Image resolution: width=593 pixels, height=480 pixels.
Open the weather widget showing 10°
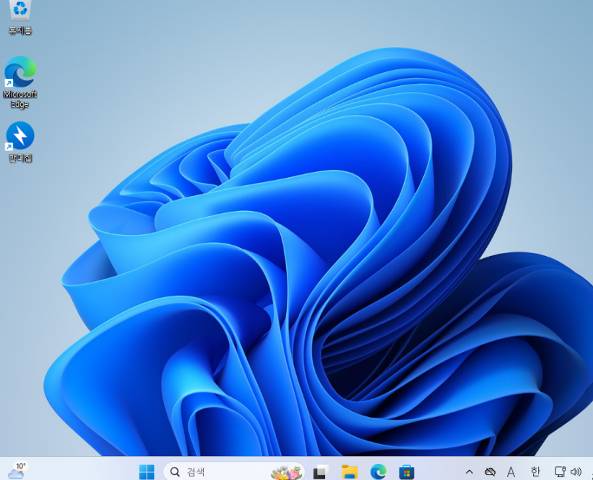[x=17, y=471]
